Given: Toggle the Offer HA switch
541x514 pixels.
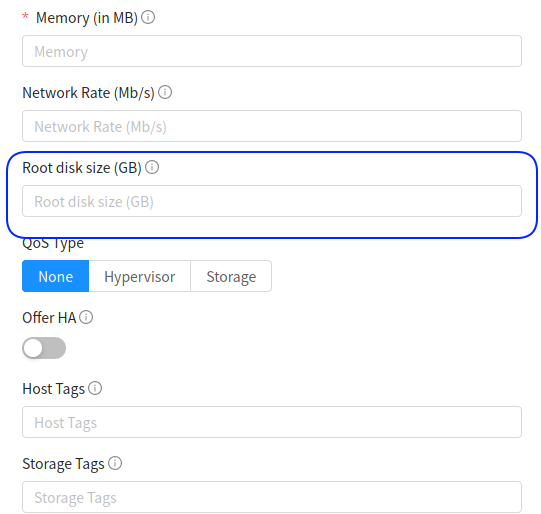Looking at the screenshot, I should point(44,348).
